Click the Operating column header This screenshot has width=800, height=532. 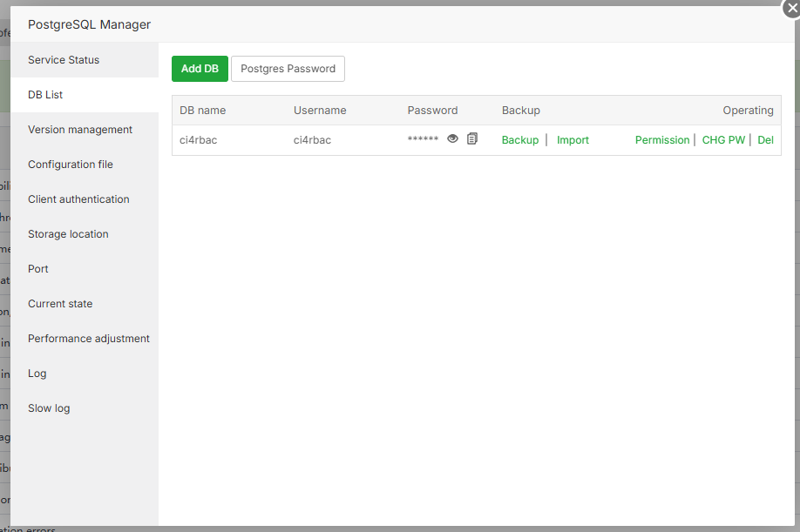click(748, 110)
